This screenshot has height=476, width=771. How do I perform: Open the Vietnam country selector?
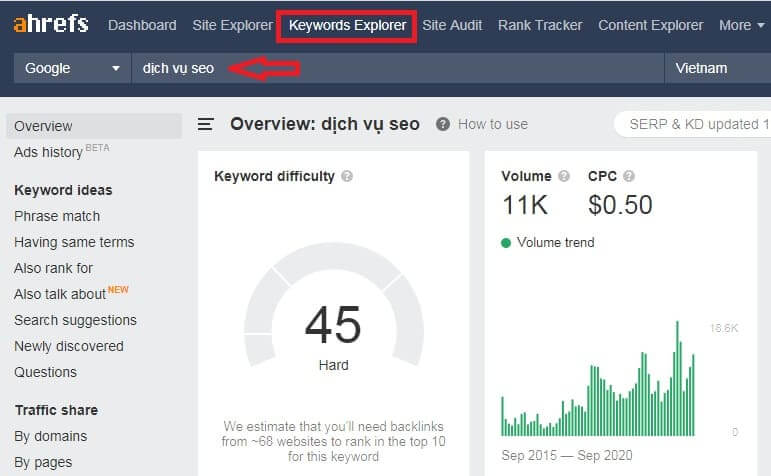[x=718, y=68]
